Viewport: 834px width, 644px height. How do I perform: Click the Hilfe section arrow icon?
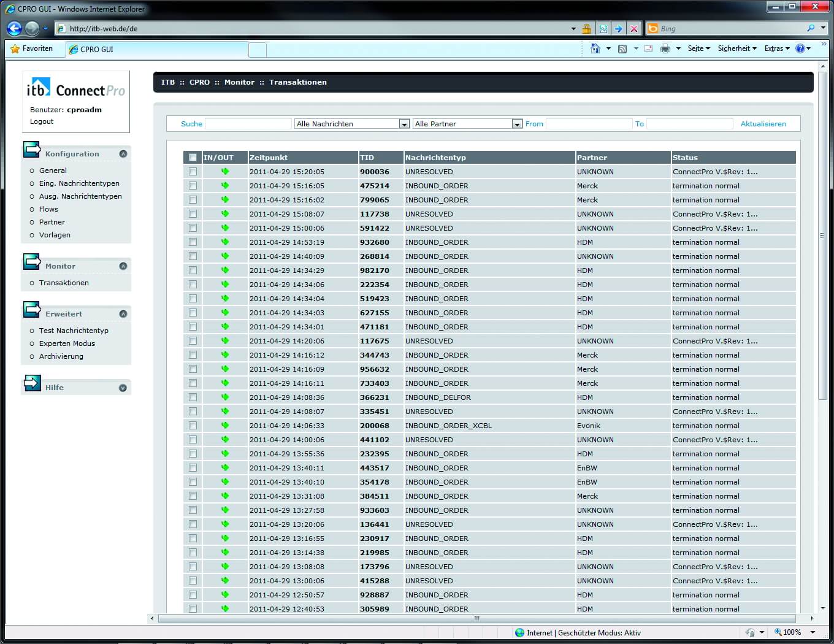click(x=32, y=383)
